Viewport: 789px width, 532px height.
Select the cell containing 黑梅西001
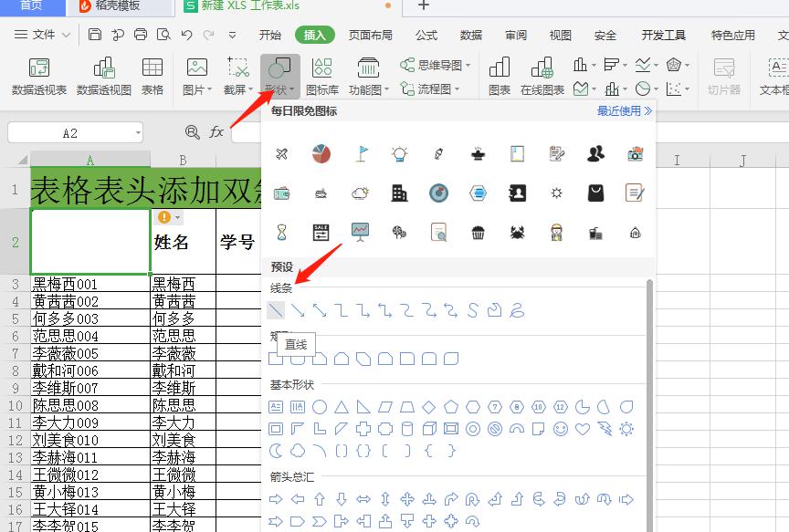[x=90, y=284]
